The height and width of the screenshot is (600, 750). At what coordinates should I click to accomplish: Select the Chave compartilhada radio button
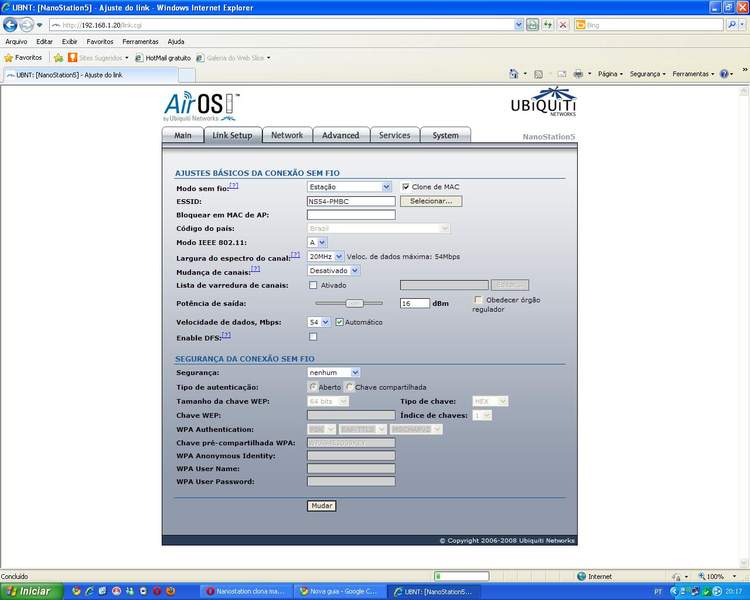point(350,387)
